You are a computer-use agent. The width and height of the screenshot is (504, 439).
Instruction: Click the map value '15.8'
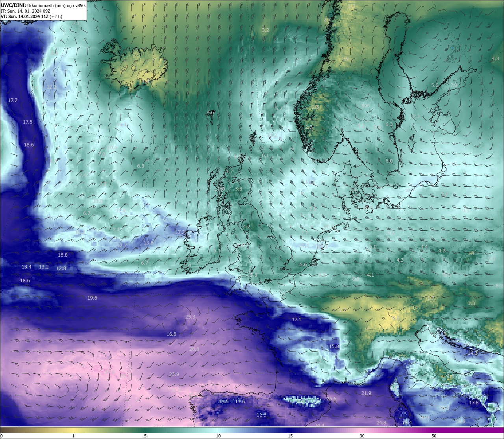click(x=334, y=346)
